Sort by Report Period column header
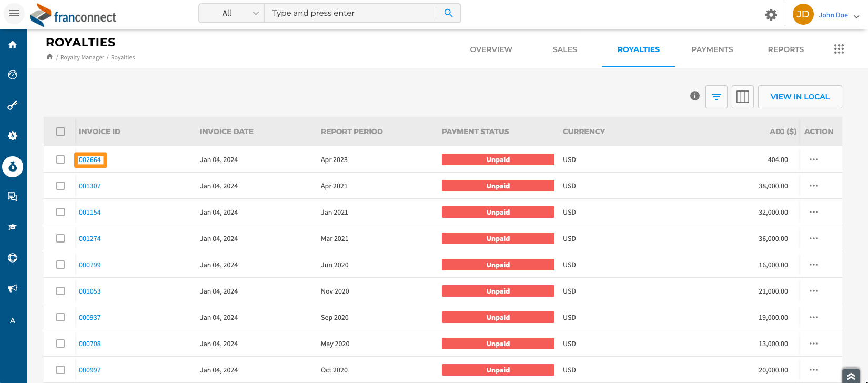 coord(352,132)
